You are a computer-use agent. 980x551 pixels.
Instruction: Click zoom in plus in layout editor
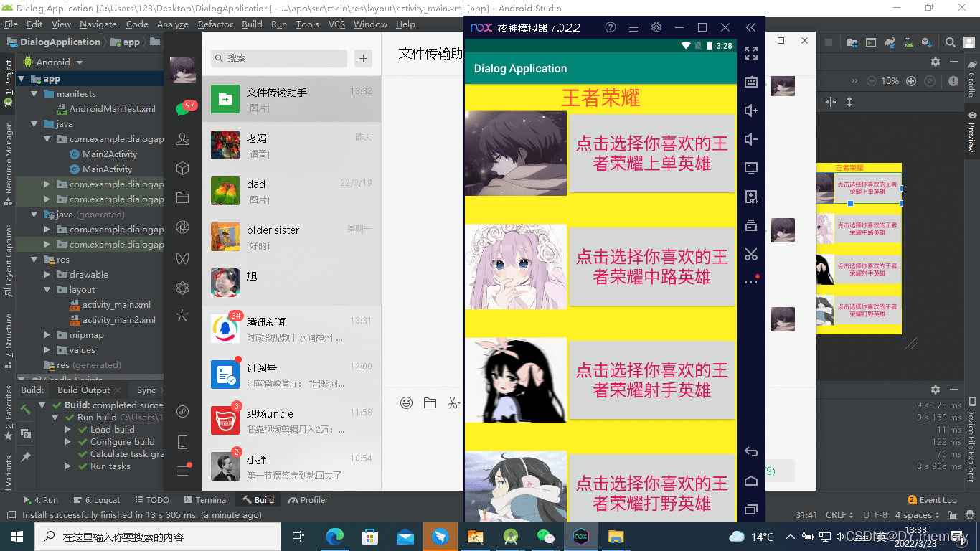[x=911, y=81]
